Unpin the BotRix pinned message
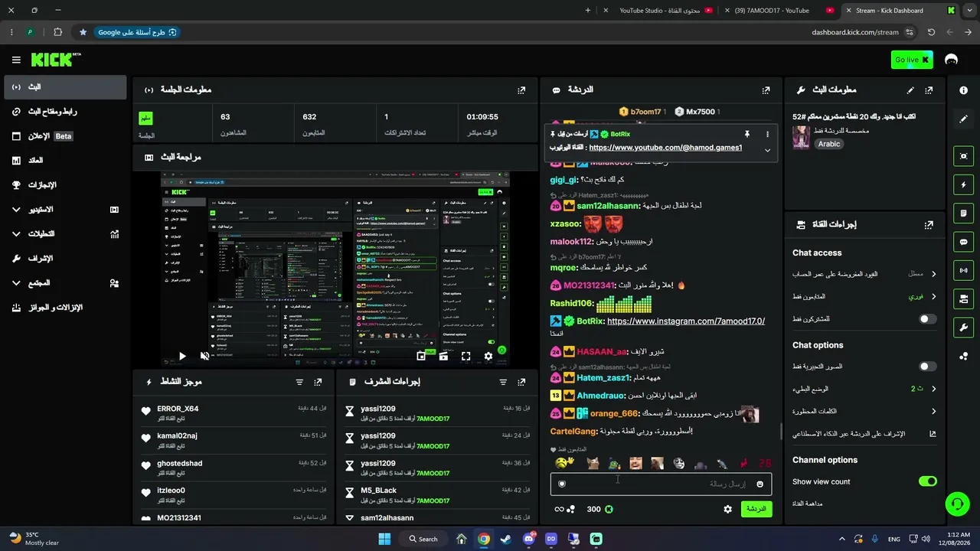Image resolution: width=980 pixels, height=551 pixels. click(746, 134)
